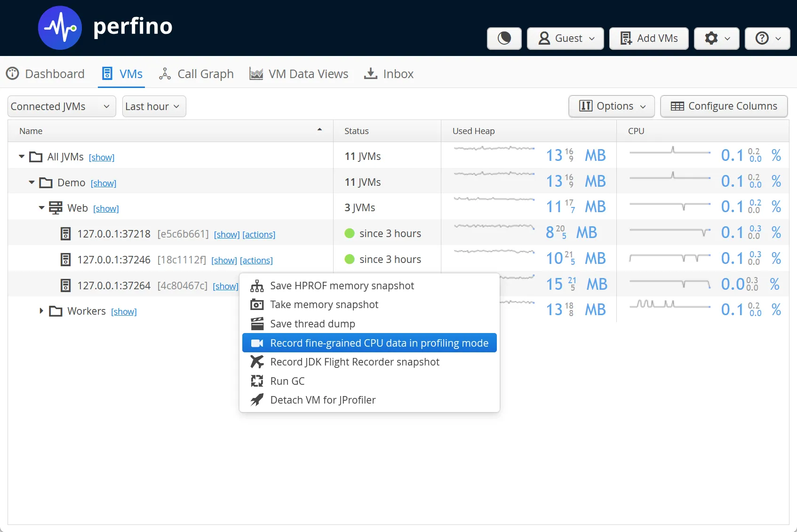Open the help question mark icon
Image resolution: width=797 pixels, height=532 pixels.
click(767, 39)
